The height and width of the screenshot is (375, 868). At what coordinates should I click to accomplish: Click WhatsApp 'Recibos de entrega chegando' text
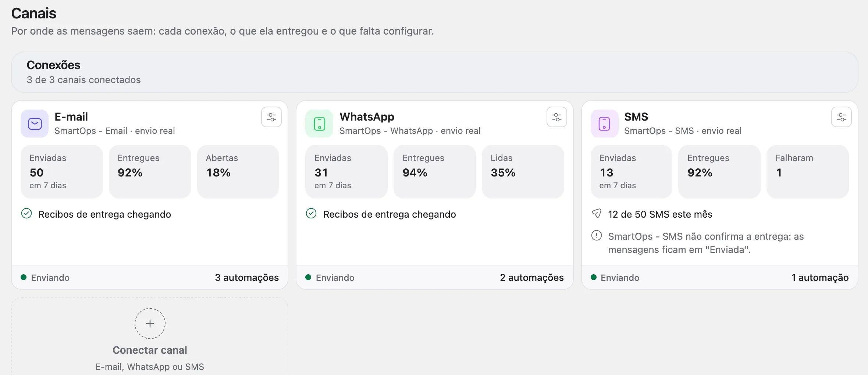389,214
